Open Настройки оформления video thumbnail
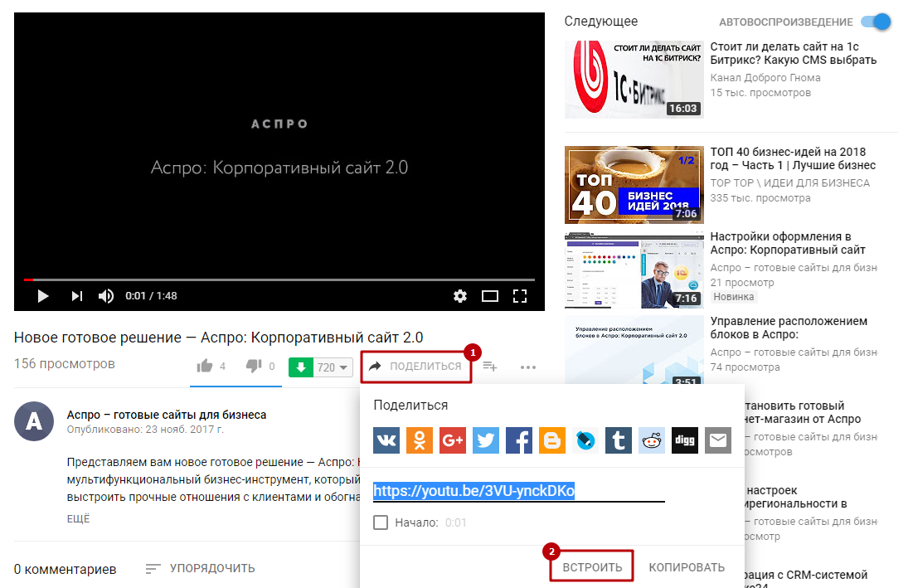Viewport: 913px width, 588px height. click(634, 270)
